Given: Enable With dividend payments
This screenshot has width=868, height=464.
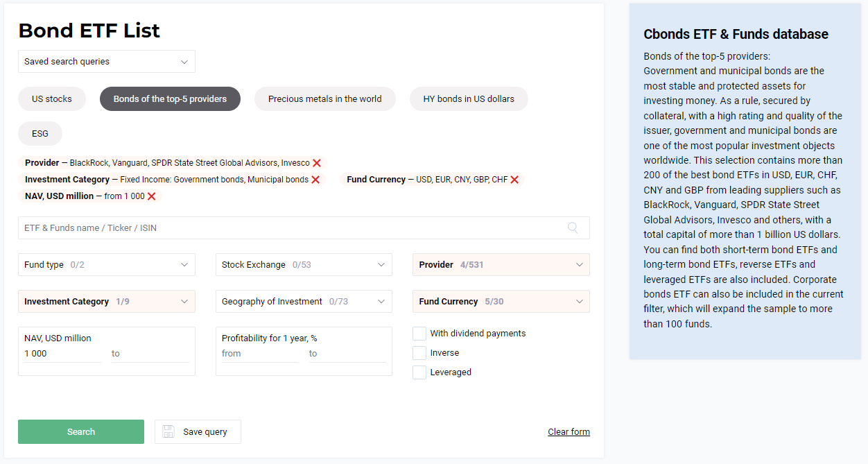Looking at the screenshot, I should 419,333.
